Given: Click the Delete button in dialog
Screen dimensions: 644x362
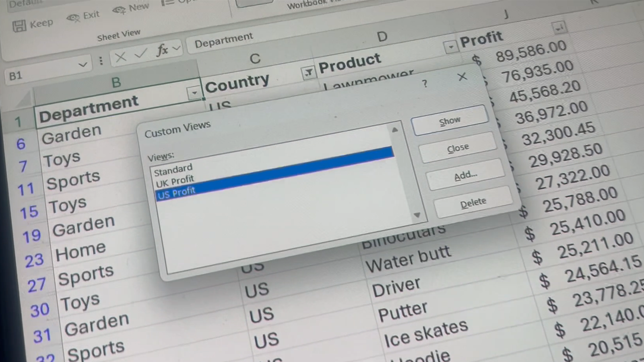Looking at the screenshot, I should 473,203.
